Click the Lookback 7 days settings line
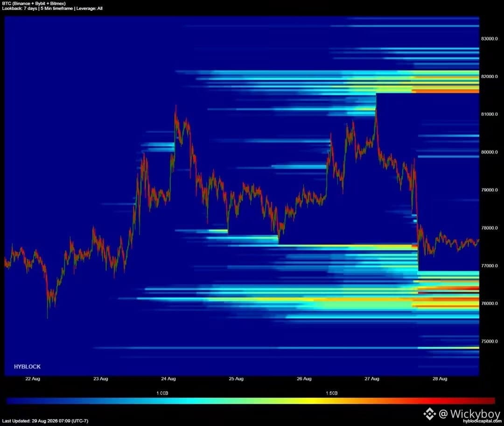504x426 pixels. (52, 8)
